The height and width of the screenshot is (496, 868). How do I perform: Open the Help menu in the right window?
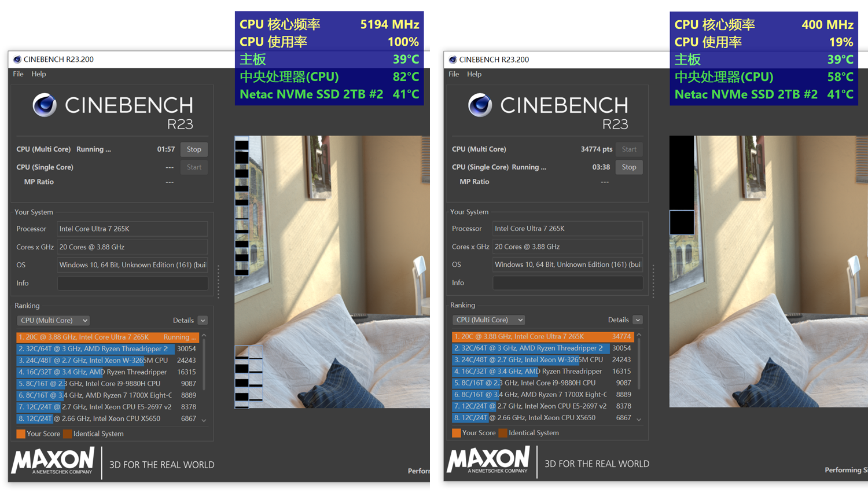click(474, 74)
